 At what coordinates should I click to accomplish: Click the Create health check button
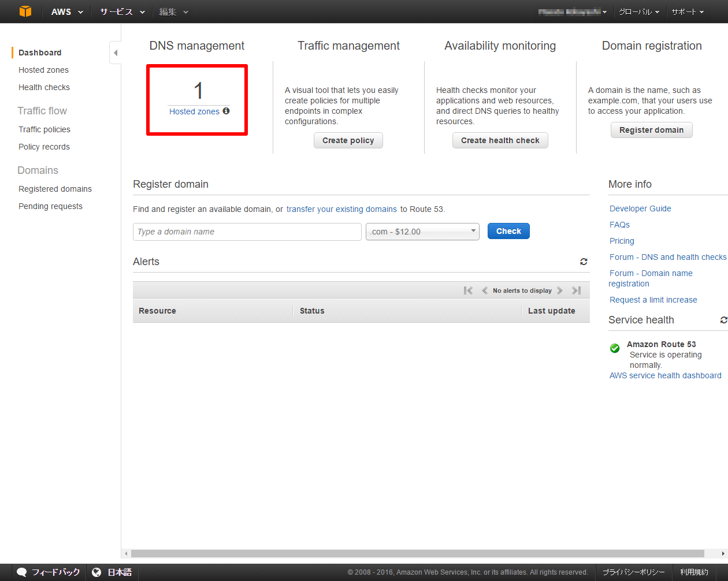500,140
